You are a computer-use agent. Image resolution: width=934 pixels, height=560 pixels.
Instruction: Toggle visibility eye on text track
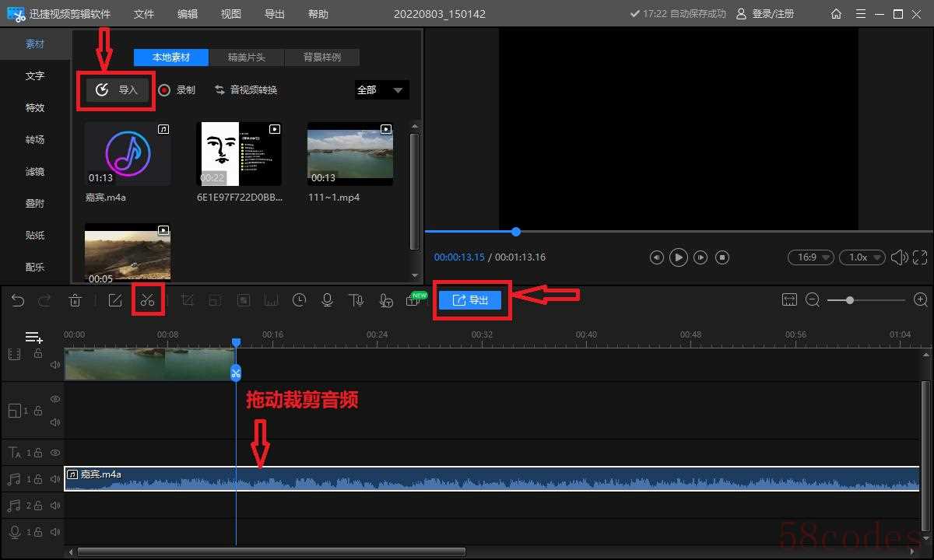pyautogui.click(x=55, y=452)
